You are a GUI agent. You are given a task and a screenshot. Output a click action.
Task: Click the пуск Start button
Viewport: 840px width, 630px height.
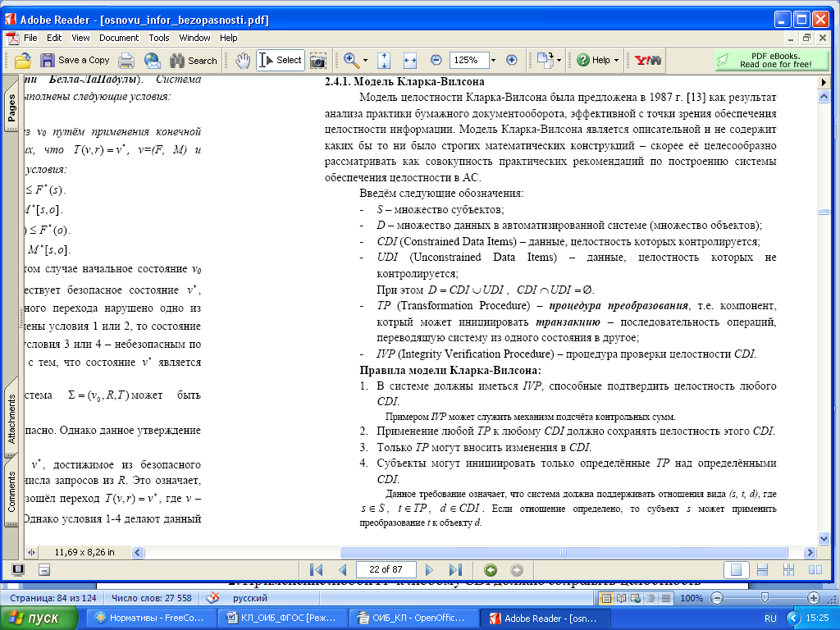click(x=39, y=619)
